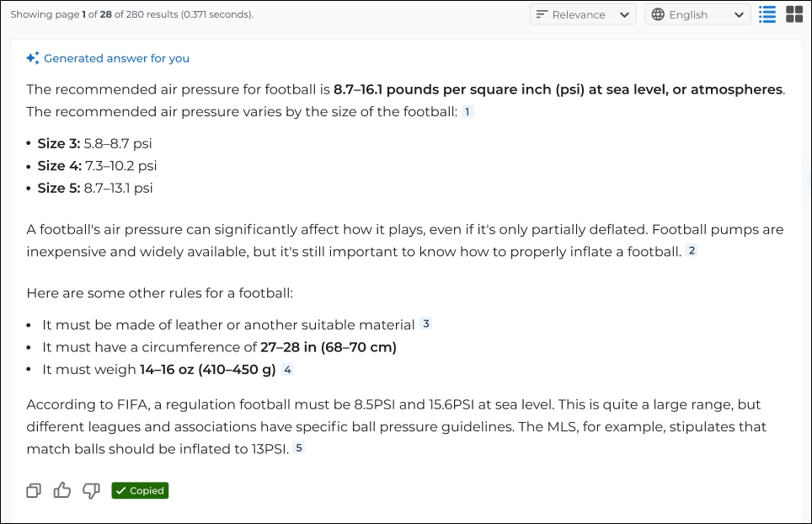Open citation 1 after football size sentence
Image resolution: width=812 pixels, height=524 pixels.
click(467, 111)
